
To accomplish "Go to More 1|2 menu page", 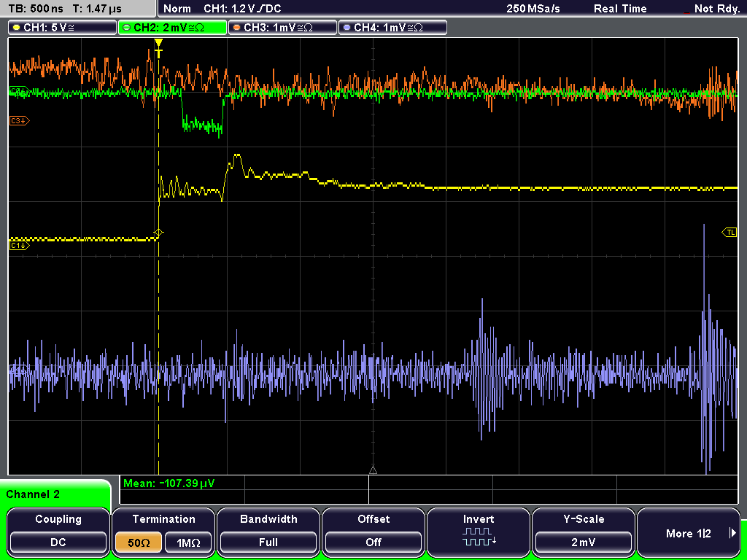I will (x=688, y=533).
